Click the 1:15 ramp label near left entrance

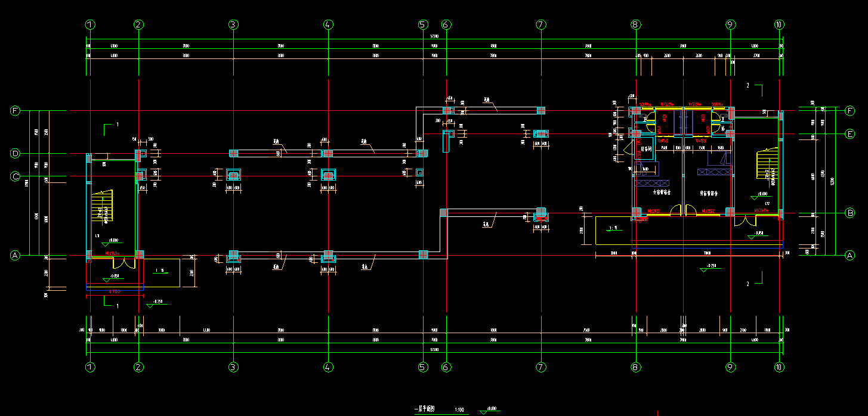160,271
